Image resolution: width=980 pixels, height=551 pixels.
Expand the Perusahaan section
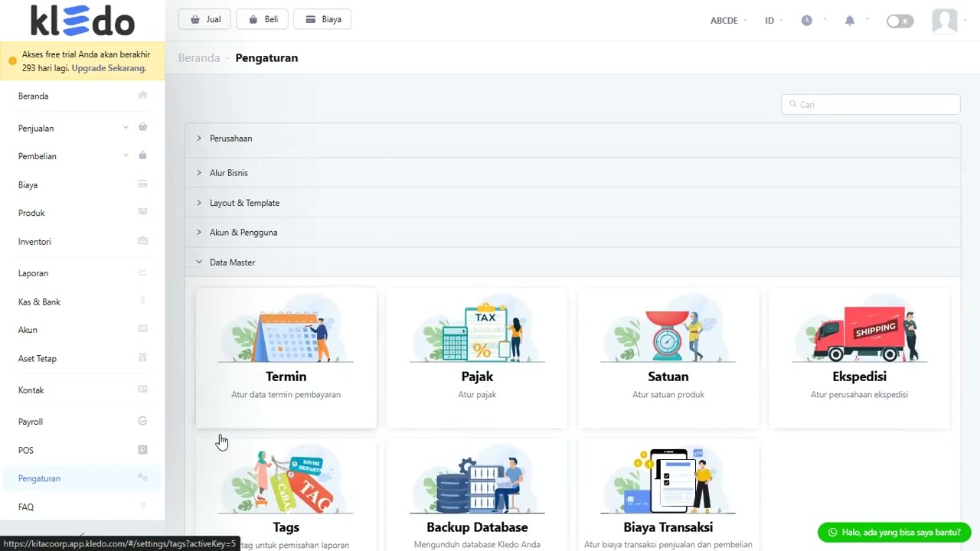(x=573, y=139)
